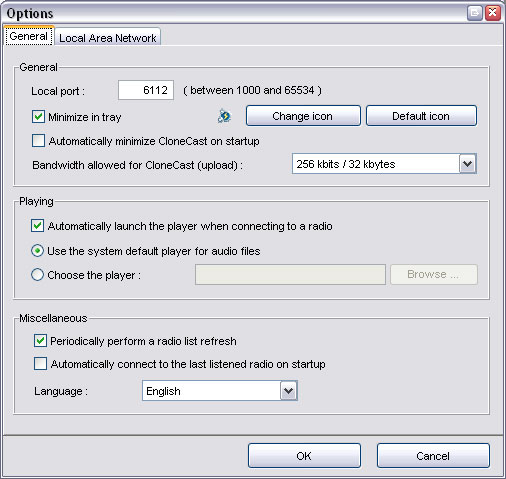Select the General tab

pyautogui.click(x=29, y=36)
